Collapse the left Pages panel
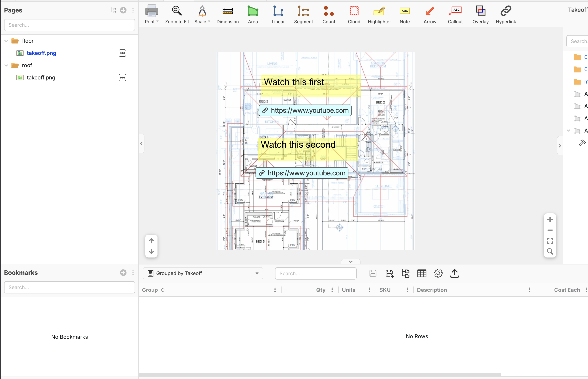The width and height of the screenshot is (588, 379). (141, 144)
